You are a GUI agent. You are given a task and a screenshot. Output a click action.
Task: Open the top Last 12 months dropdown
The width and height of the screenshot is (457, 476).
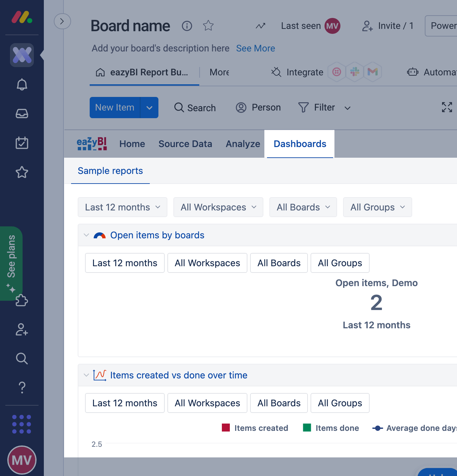tap(123, 207)
